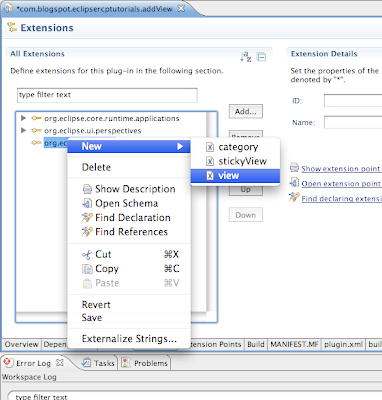
Task: Switch to the plugin.xml tab
Action: pyautogui.click(x=343, y=344)
